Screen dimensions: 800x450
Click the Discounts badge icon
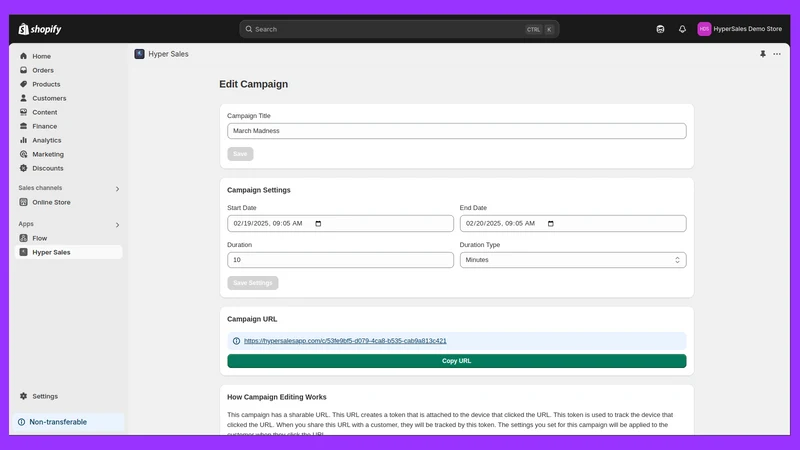23,168
